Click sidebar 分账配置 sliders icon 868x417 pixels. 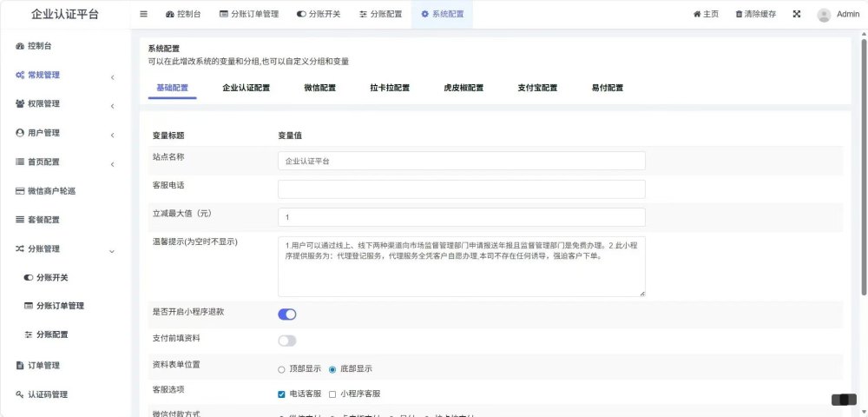(x=29, y=335)
